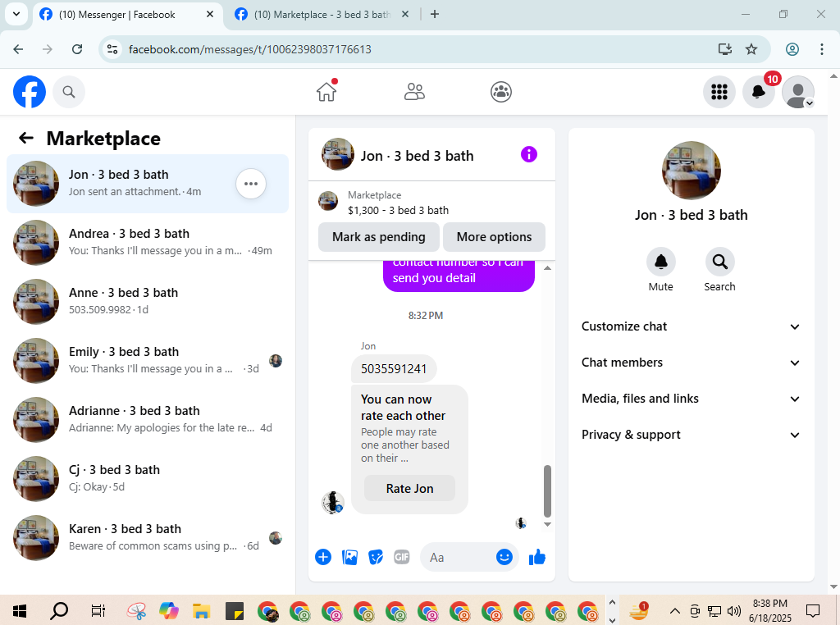Click Jon's large profile thumbnail in right panel
Image resolution: width=840 pixels, height=625 pixels.
point(691,171)
